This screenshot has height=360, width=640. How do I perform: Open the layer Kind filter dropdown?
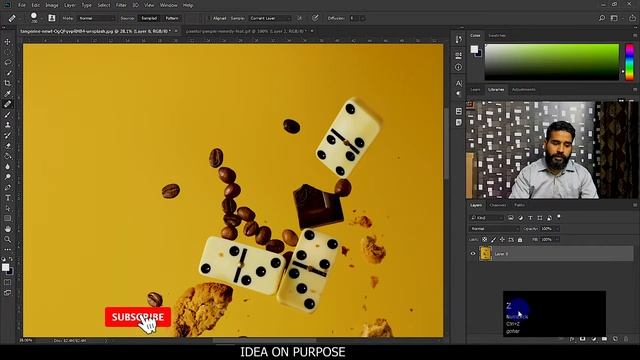487,218
